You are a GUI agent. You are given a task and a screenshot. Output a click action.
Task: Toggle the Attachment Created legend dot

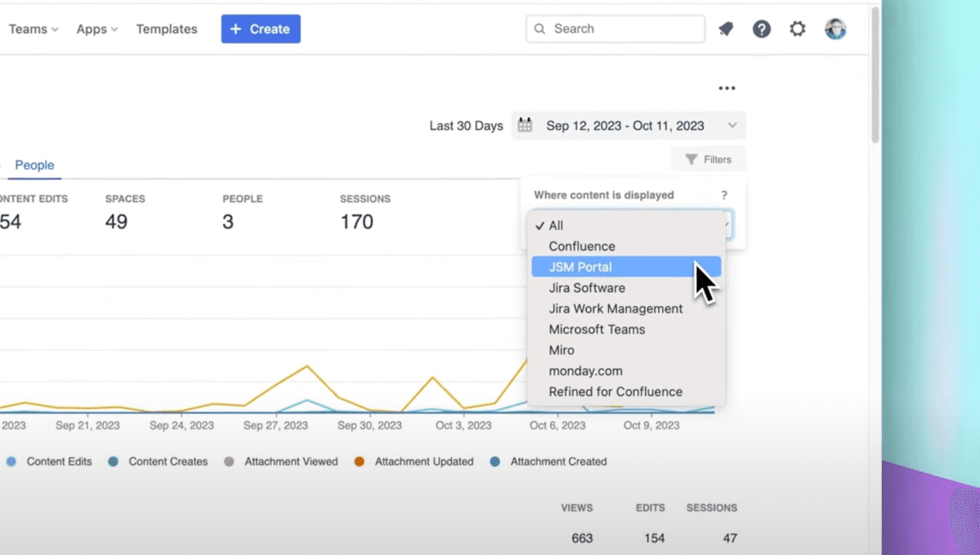point(495,461)
